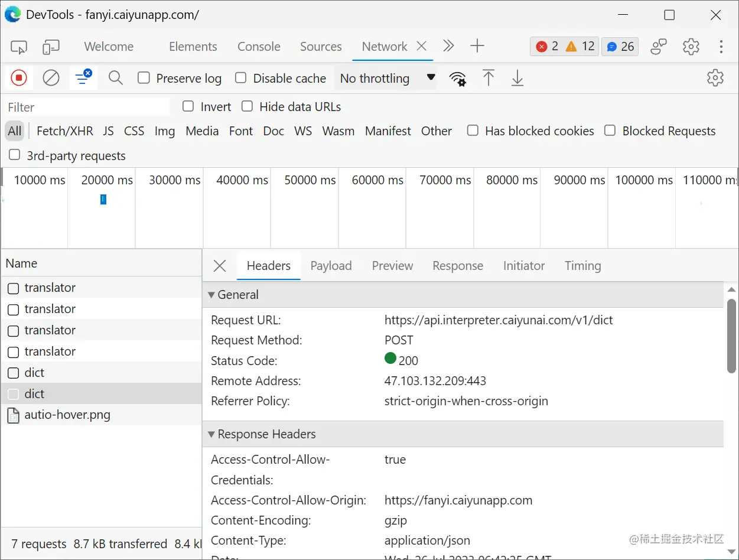This screenshot has height=560, width=739.
Task: Enable Disable cache checkbox
Action: [x=240, y=78]
